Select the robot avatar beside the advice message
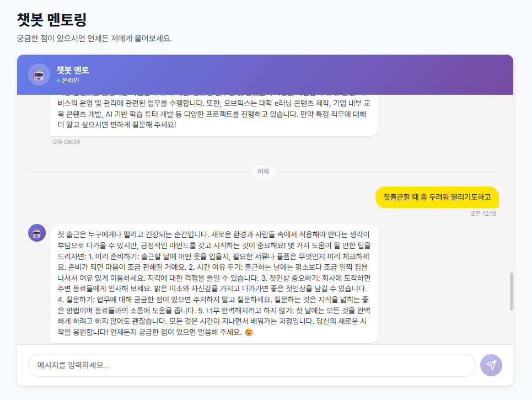The image size is (532, 400). tap(36, 233)
